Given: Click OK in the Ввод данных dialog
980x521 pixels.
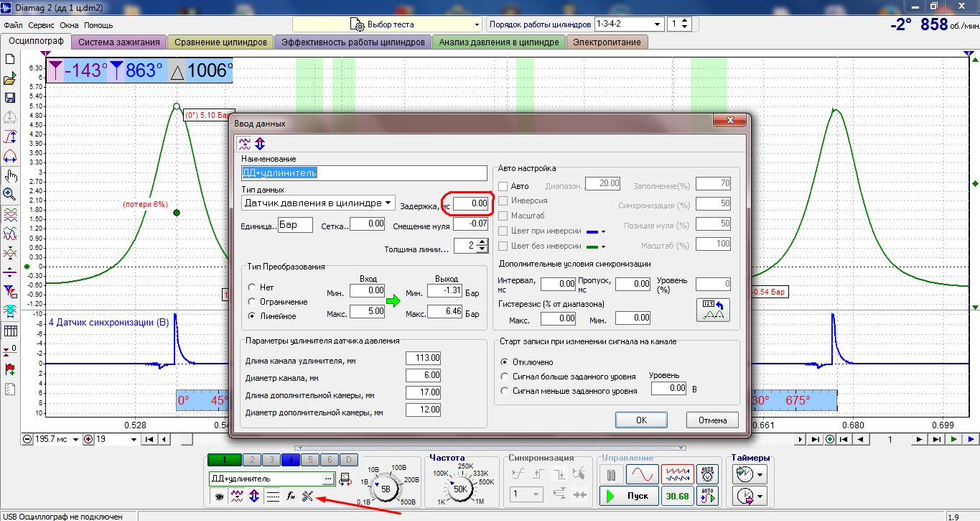Looking at the screenshot, I should click(x=641, y=420).
